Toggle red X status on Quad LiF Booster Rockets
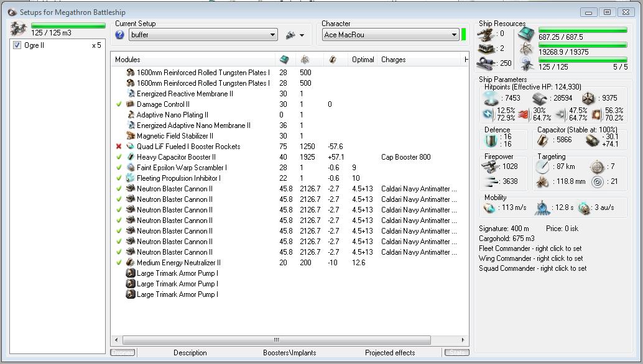The width and height of the screenshot is (643, 364). (x=119, y=147)
